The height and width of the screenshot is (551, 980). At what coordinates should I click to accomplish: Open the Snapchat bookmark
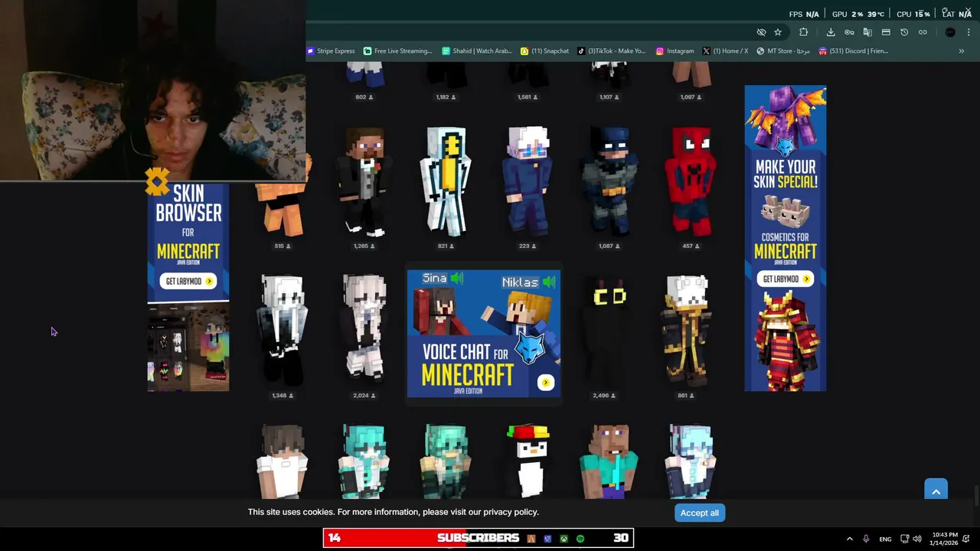point(544,51)
